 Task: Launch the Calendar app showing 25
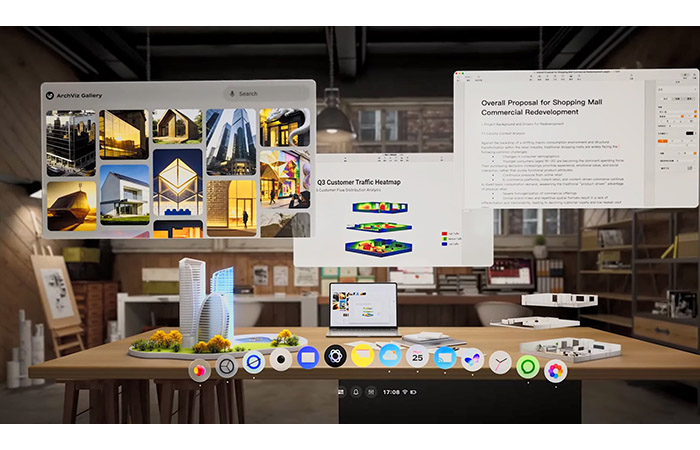pyautogui.click(x=417, y=357)
